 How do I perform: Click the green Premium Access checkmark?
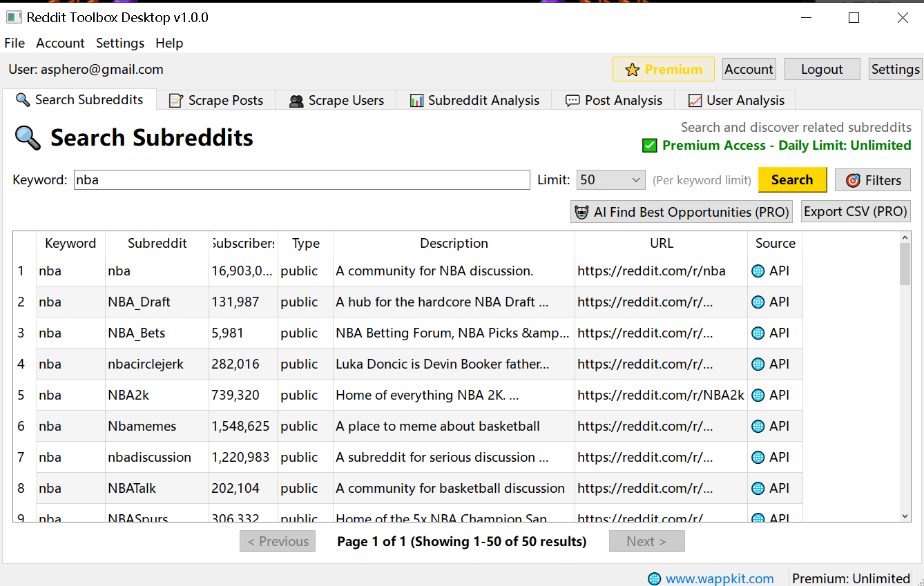point(649,145)
